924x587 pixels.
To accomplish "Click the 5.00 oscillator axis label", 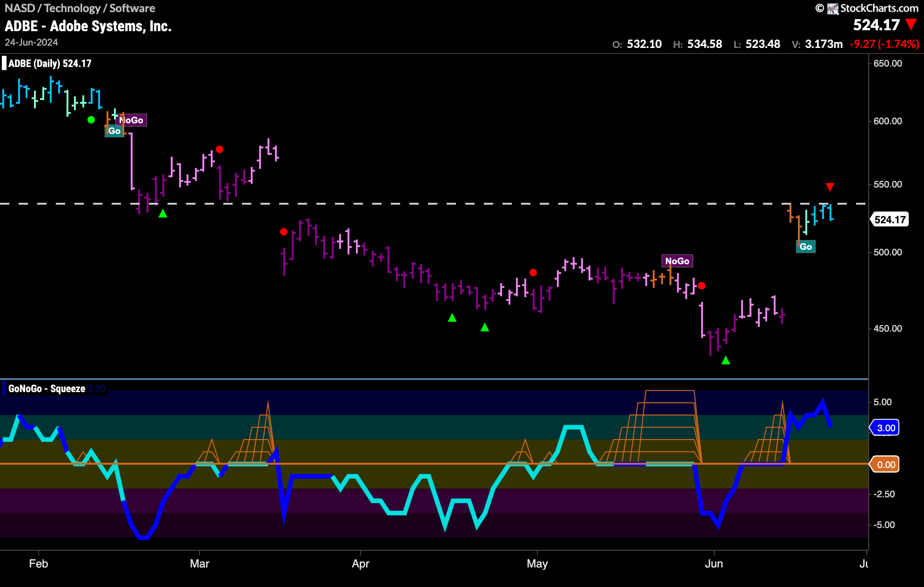I will click(883, 402).
